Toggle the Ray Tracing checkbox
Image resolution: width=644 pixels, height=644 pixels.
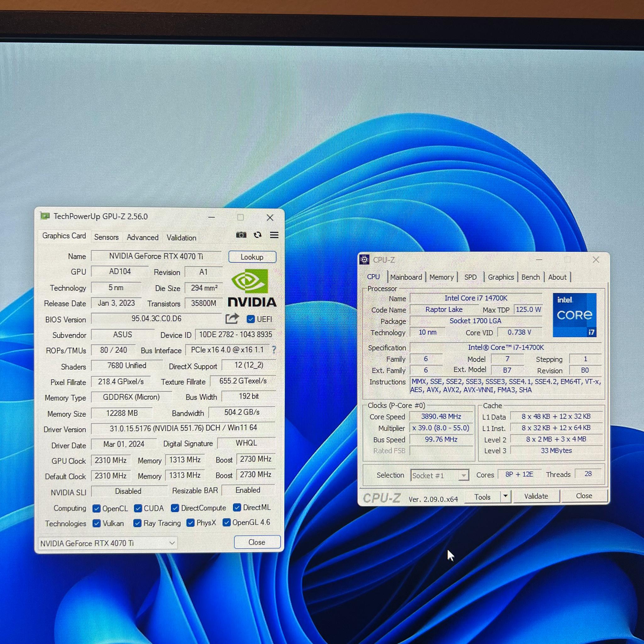tap(137, 523)
